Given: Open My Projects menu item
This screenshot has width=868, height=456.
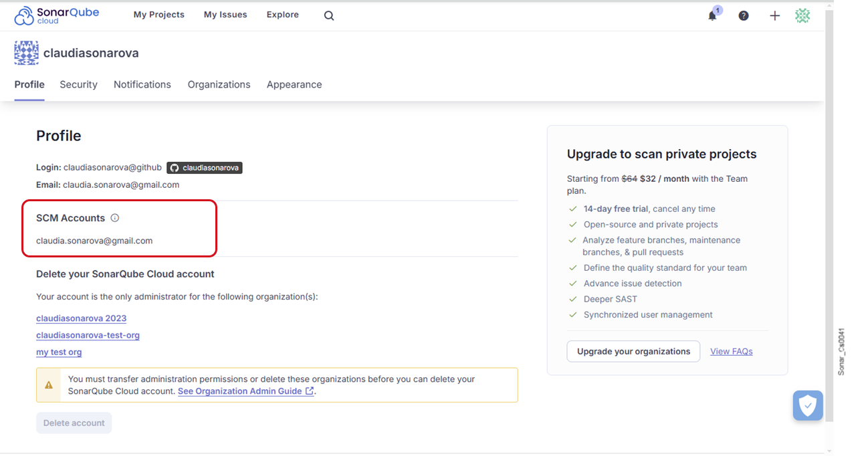Looking at the screenshot, I should (158, 15).
